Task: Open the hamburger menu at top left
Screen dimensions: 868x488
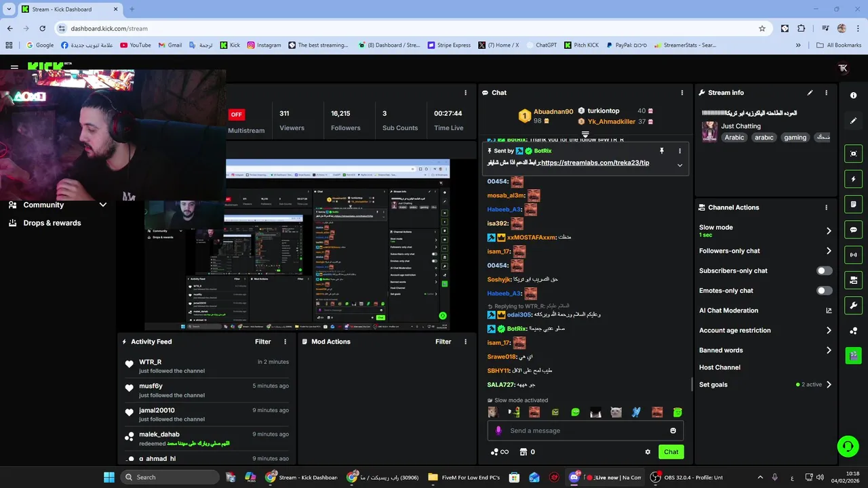Action: pos(14,67)
